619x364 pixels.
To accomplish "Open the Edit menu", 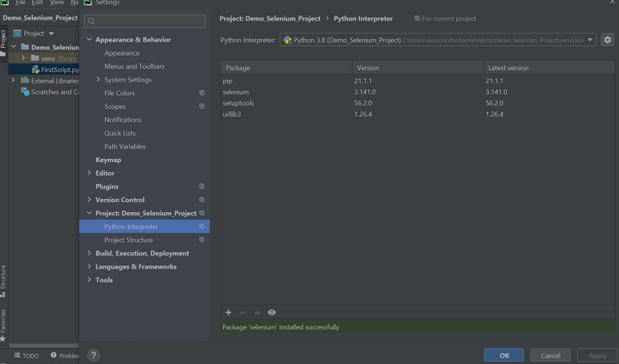I will tap(37, 3).
